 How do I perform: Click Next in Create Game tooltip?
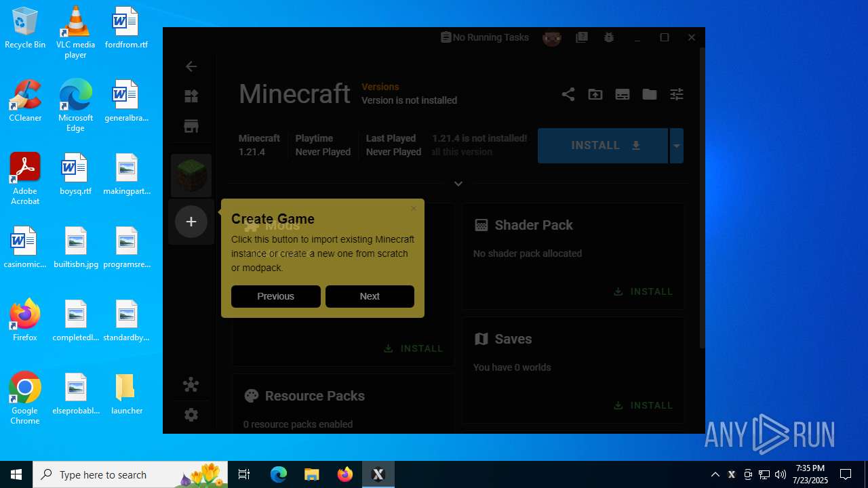pos(370,296)
